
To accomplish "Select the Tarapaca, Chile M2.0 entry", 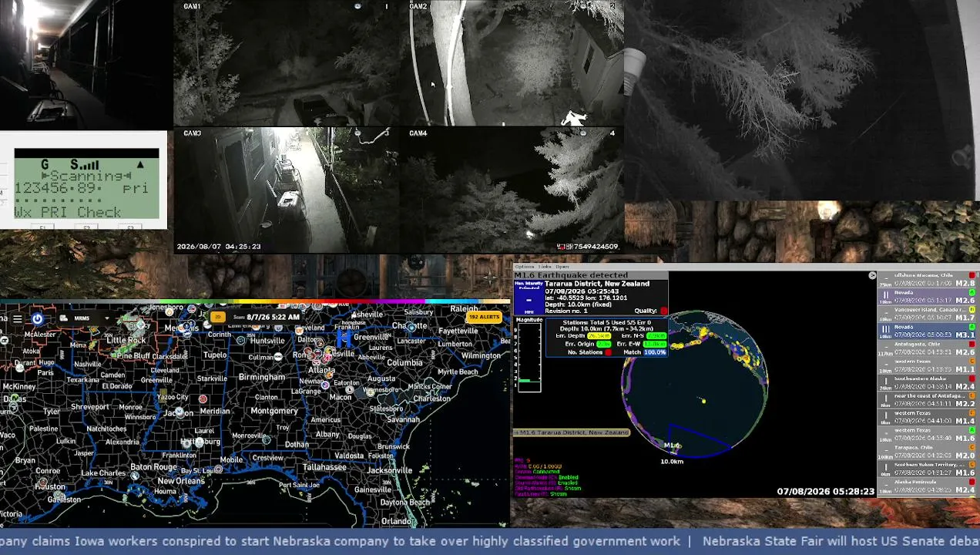I will [x=927, y=451].
